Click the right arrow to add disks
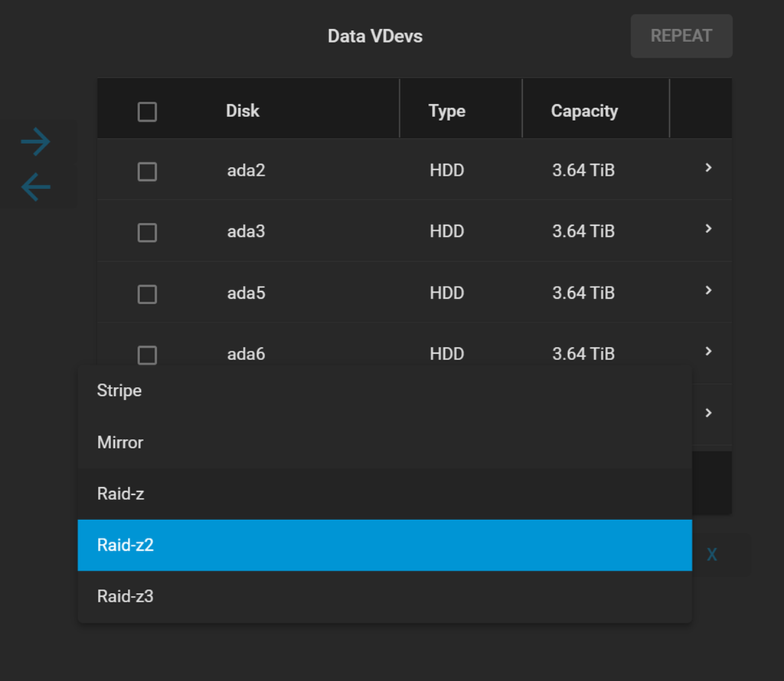This screenshot has width=784, height=681. tap(35, 142)
